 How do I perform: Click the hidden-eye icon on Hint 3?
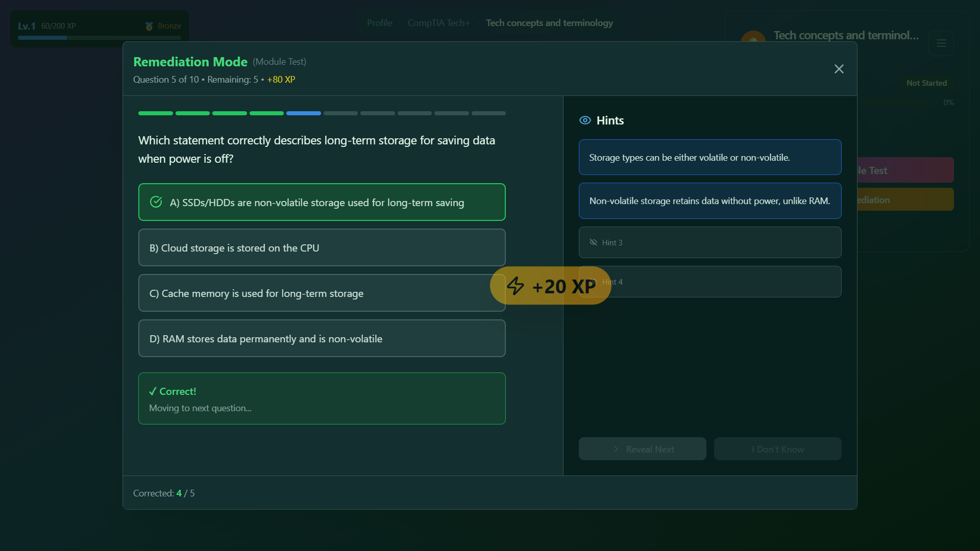click(593, 242)
